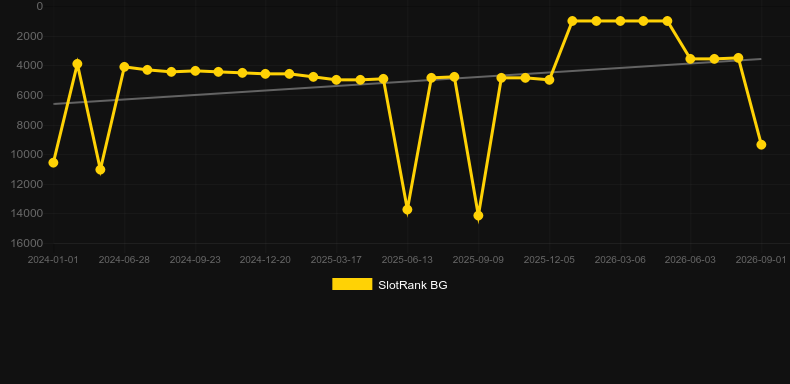
Task: Click the 2025-03-17 axis date label
Action: click(336, 260)
